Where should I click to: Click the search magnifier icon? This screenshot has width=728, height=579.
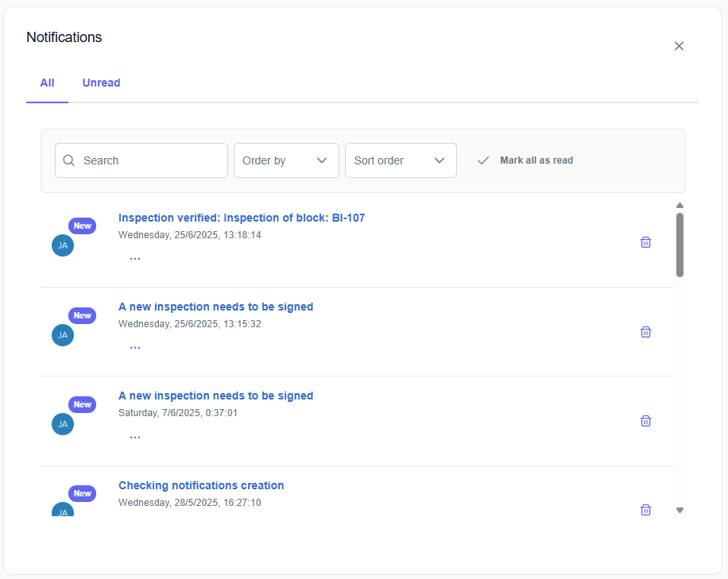tap(69, 160)
